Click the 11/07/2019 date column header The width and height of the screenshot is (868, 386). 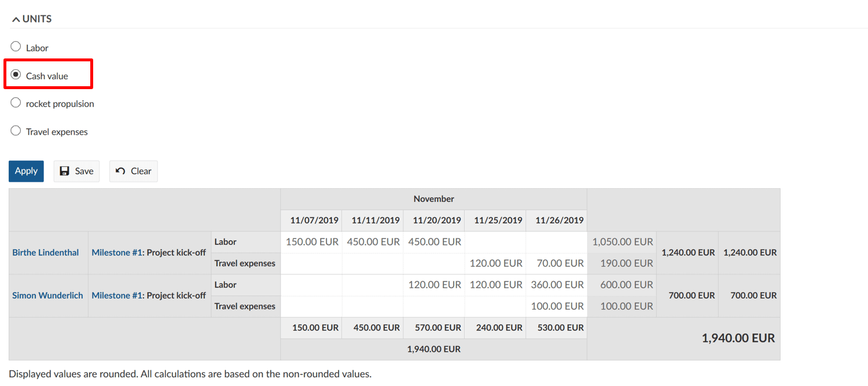coord(314,220)
